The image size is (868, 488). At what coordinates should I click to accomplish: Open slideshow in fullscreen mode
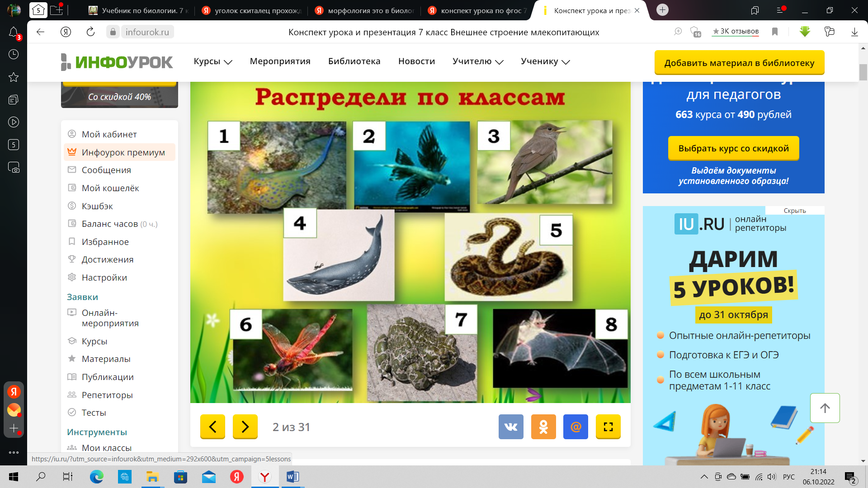(x=608, y=427)
